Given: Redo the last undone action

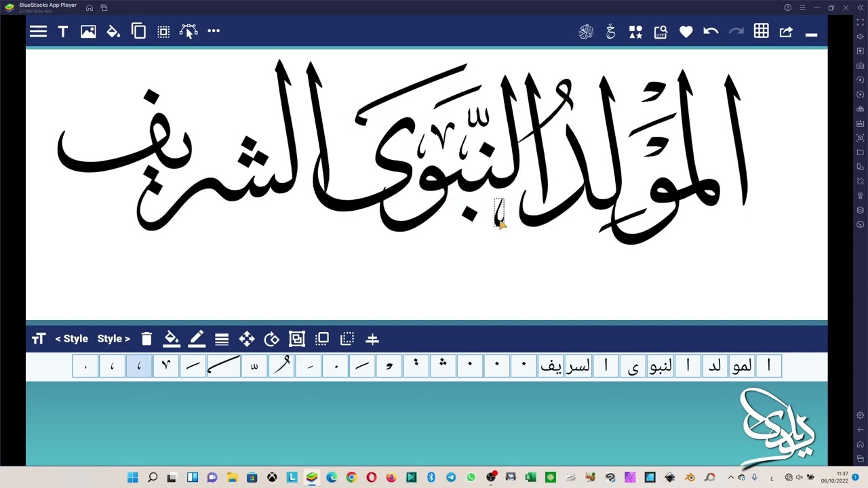Looking at the screenshot, I should (736, 32).
